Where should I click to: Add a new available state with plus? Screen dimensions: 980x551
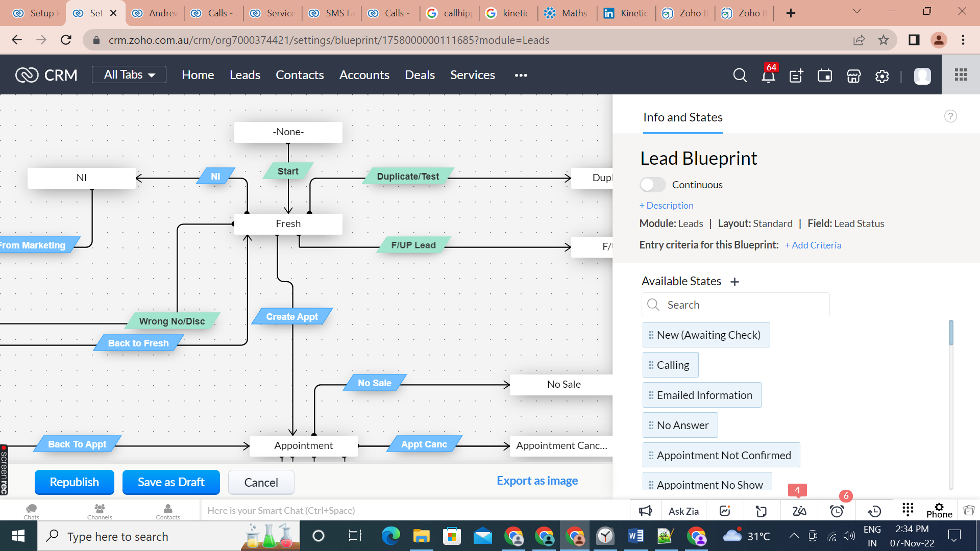click(x=734, y=282)
